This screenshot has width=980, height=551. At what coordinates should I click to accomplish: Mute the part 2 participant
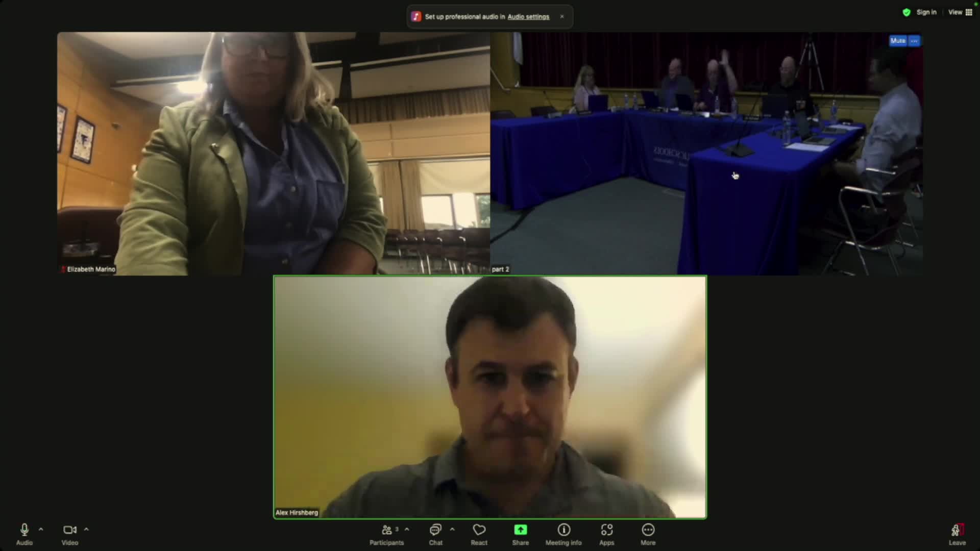(x=898, y=41)
